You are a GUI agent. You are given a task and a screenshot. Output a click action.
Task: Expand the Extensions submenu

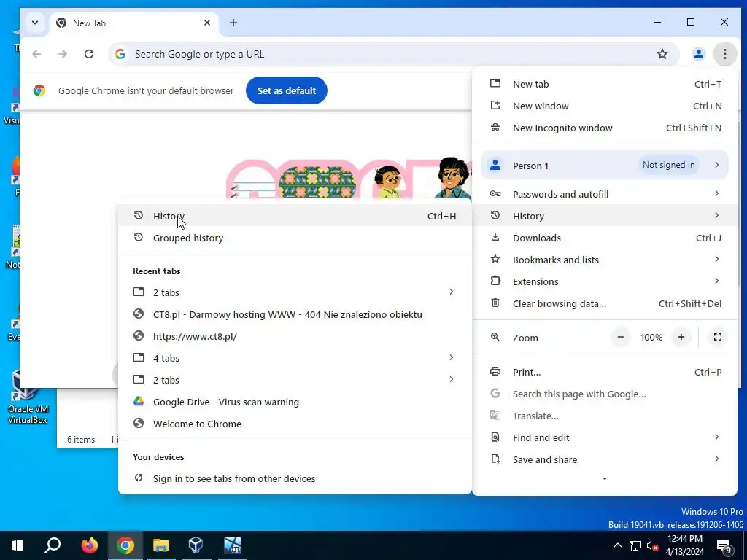[x=605, y=281]
